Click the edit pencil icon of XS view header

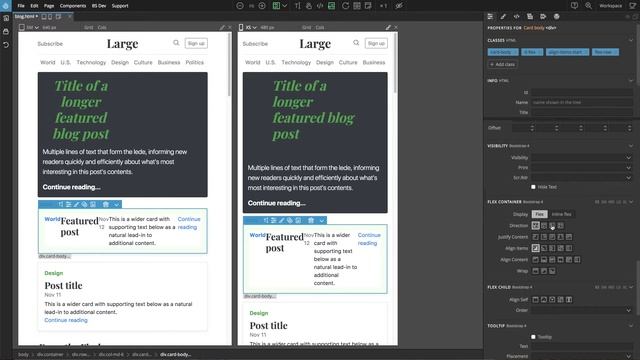388,27
